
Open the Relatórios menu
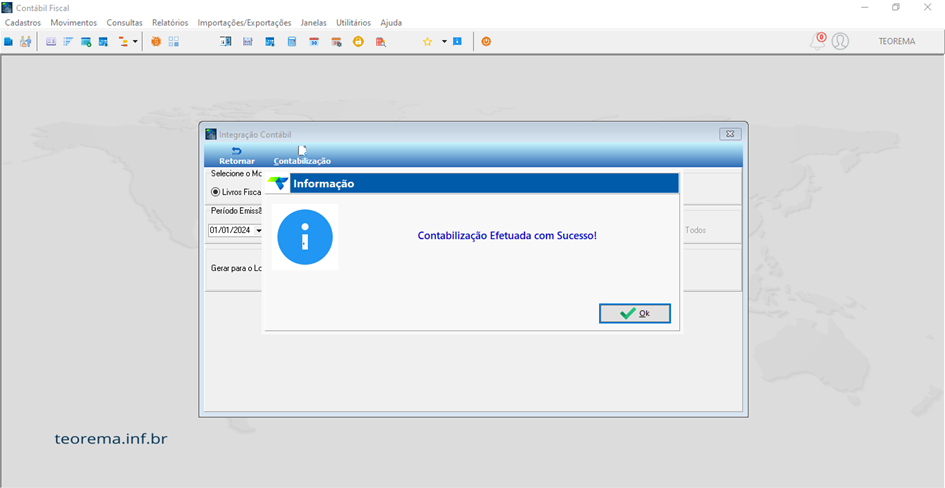coord(170,23)
